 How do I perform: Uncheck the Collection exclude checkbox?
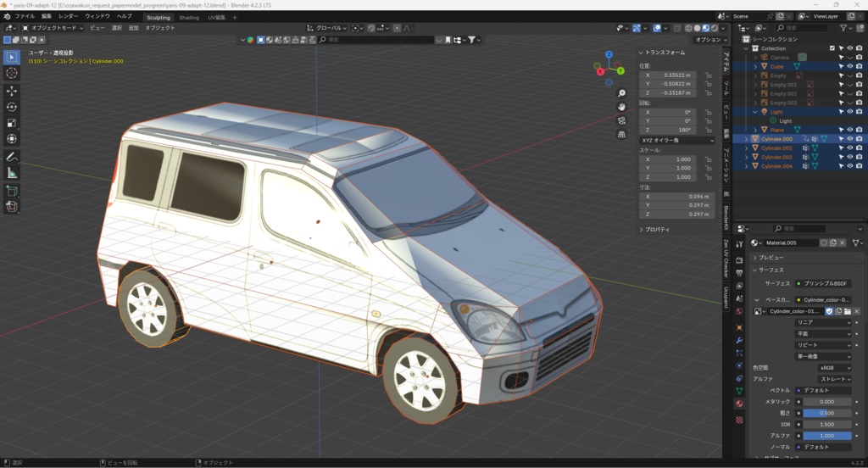tap(832, 48)
